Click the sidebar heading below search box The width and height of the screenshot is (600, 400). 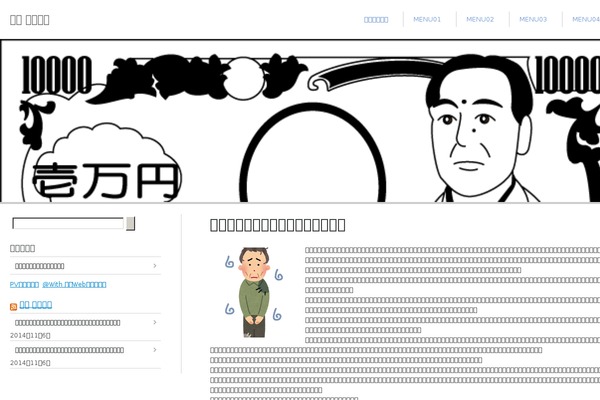click(x=23, y=248)
